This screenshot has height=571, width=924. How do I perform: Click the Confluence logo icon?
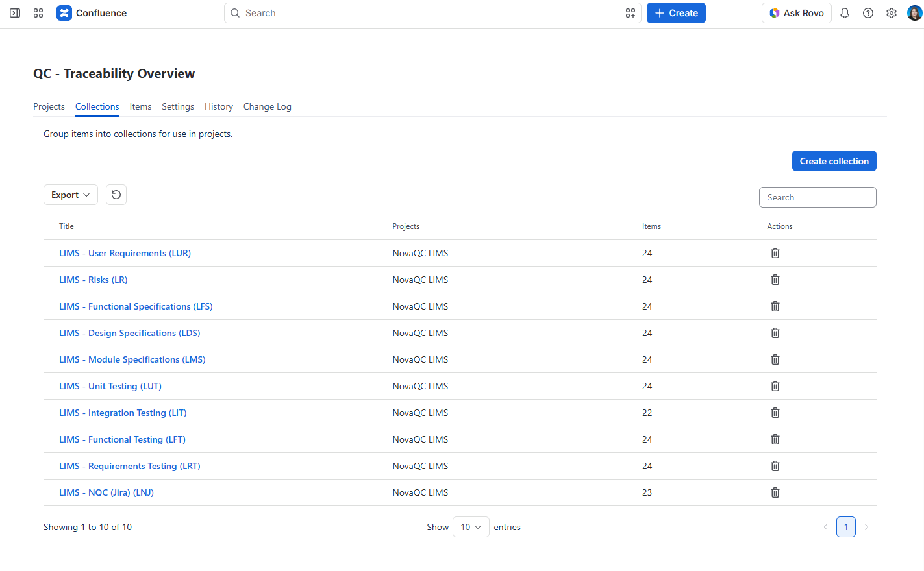coord(64,13)
